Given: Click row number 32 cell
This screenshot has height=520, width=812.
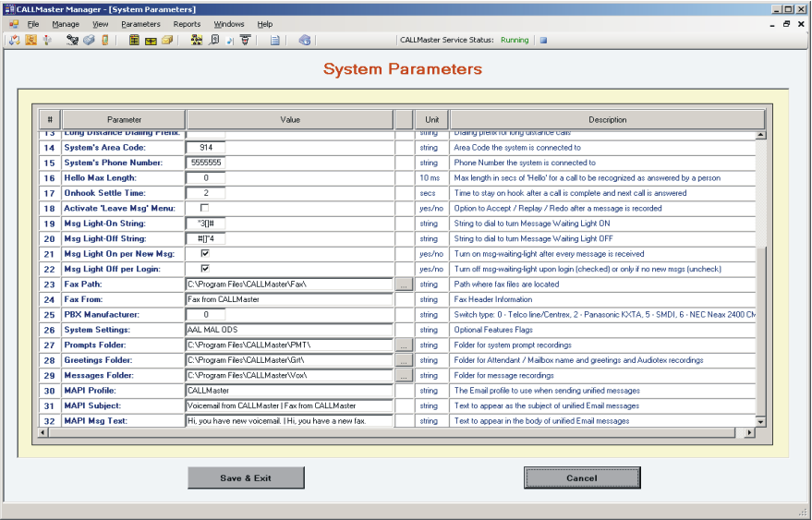Looking at the screenshot, I should [x=50, y=421].
